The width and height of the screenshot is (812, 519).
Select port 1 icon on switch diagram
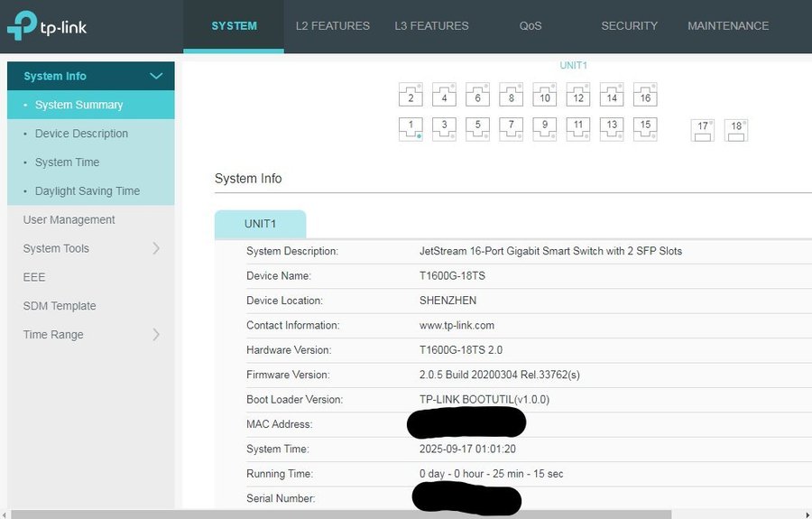pyautogui.click(x=411, y=129)
